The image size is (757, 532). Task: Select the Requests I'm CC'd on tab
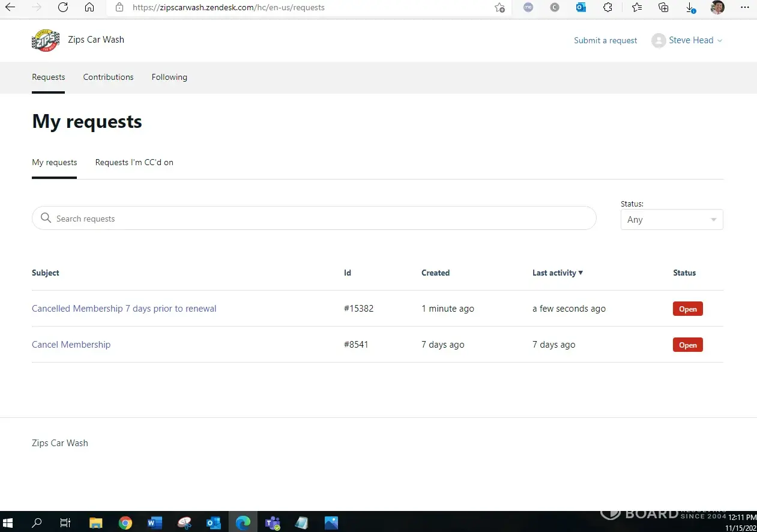coord(134,162)
